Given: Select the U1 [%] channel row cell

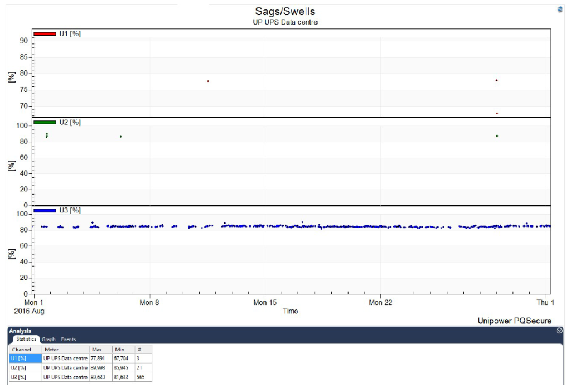Looking at the screenshot, I should tap(26, 359).
